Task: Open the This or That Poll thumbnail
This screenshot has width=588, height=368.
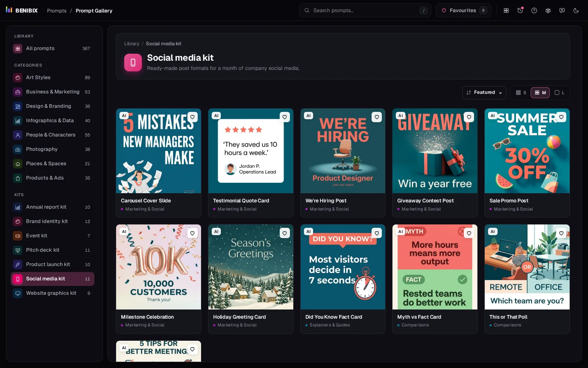Action: point(527,267)
